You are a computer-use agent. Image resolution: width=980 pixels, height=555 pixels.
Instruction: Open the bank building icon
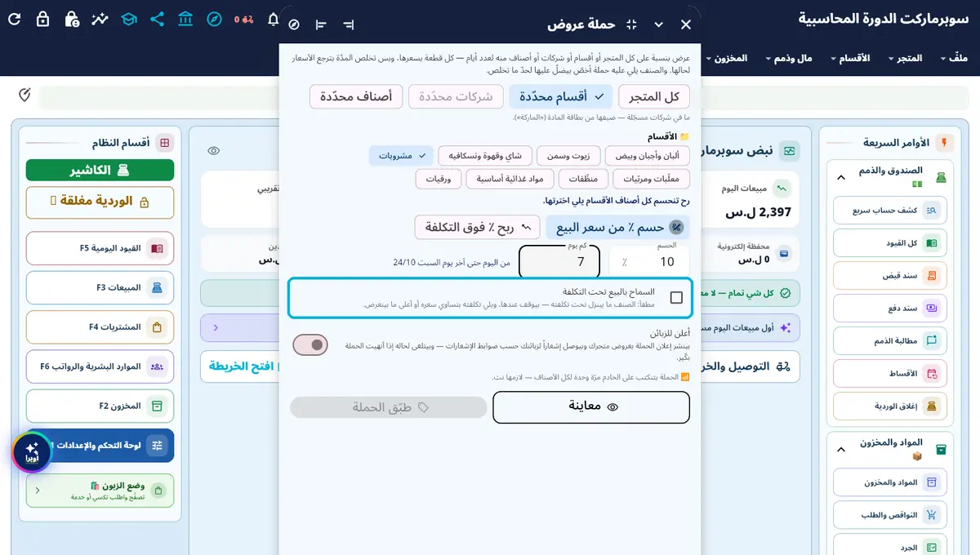pyautogui.click(x=185, y=19)
